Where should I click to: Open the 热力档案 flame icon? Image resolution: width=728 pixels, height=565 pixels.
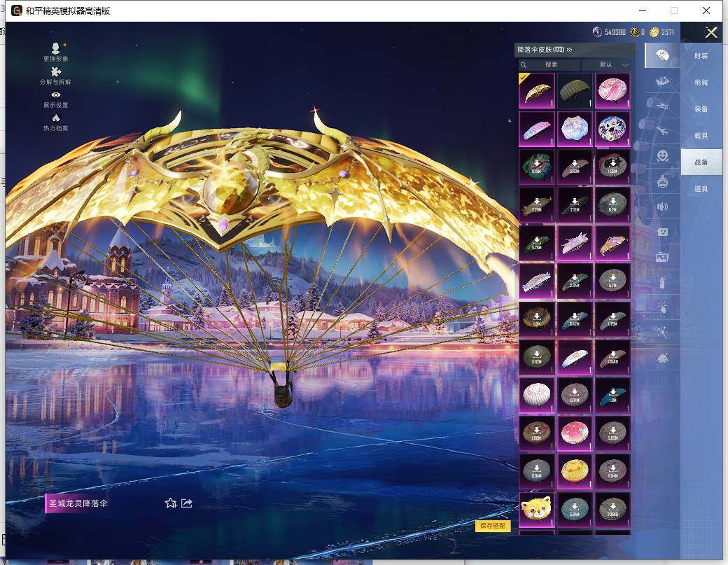click(x=55, y=118)
